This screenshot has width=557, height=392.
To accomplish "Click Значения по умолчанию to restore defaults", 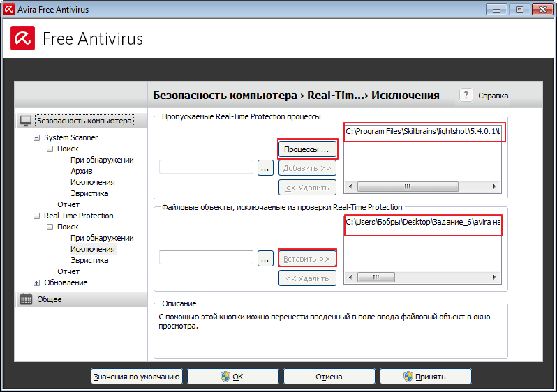I will [x=137, y=377].
